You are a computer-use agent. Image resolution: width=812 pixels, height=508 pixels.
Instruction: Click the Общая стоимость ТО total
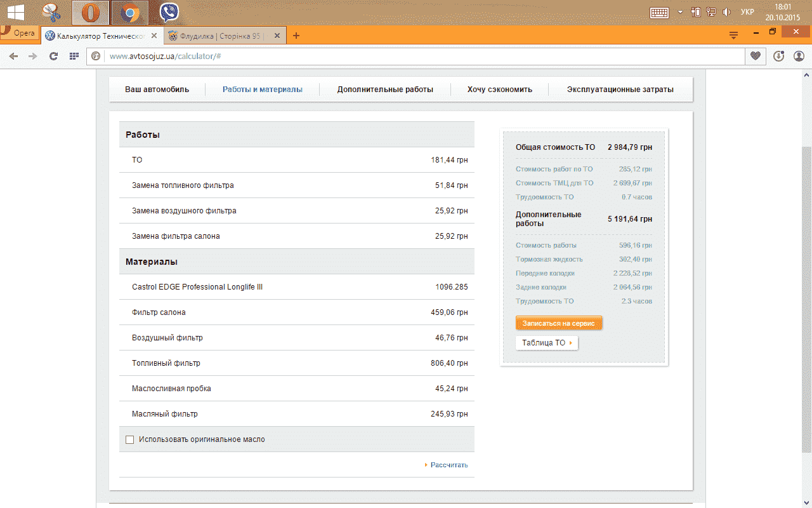[x=584, y=147]
